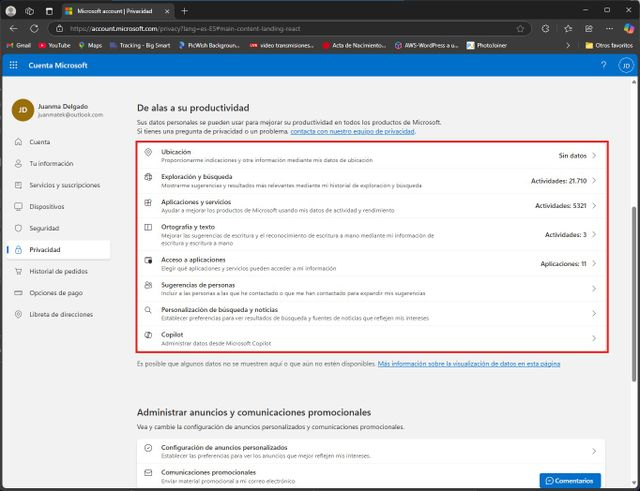The height and width of the screenshot is (491, 640).
Task: Expand the Copilot data row chevron
Action: 594,339
